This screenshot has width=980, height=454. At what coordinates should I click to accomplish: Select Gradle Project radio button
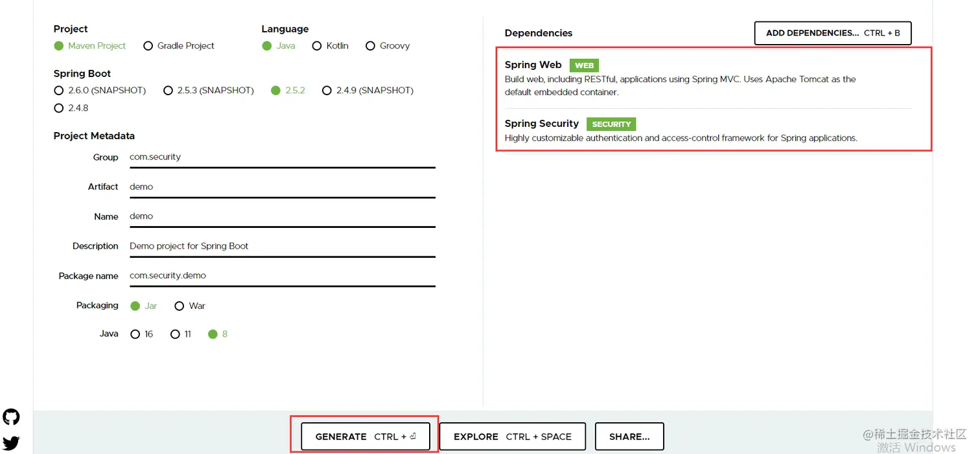click(x=179, y=46)
